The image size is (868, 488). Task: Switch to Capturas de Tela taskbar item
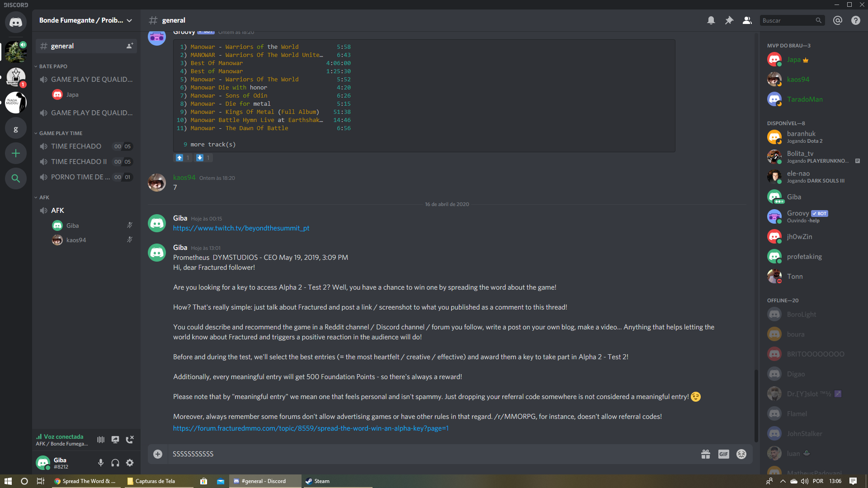pyautogui.click(x=159, y=481)
